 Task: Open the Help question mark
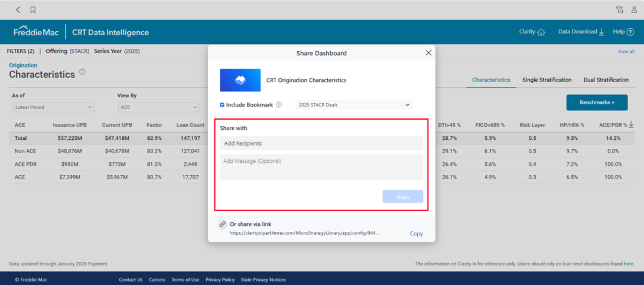point(630,32)
